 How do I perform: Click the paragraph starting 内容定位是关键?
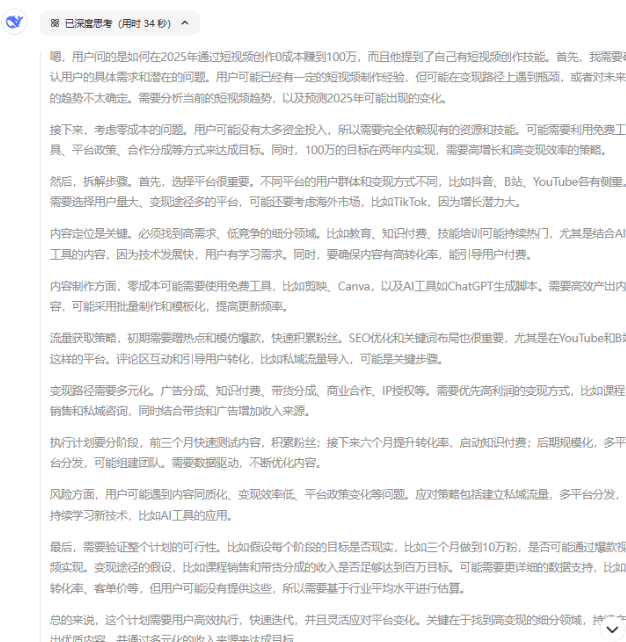pos(338,244)
